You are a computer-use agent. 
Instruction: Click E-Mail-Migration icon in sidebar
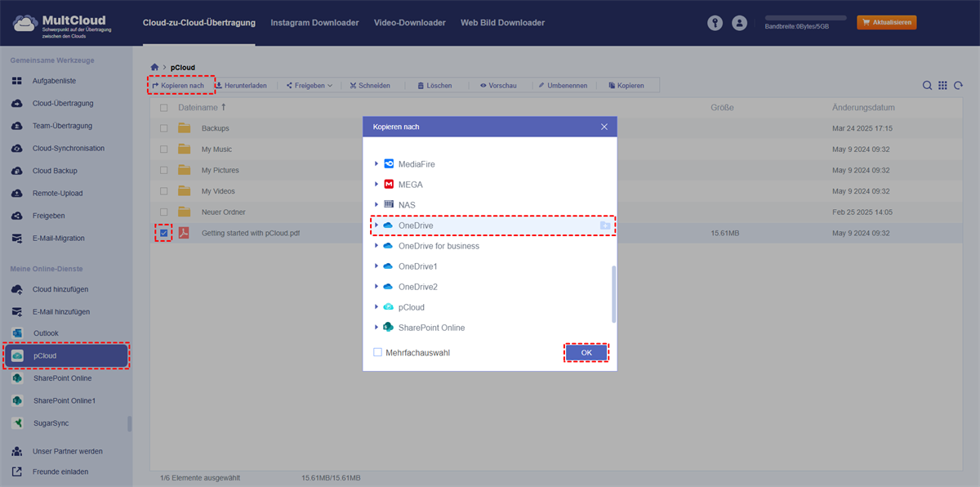[17, 239]
